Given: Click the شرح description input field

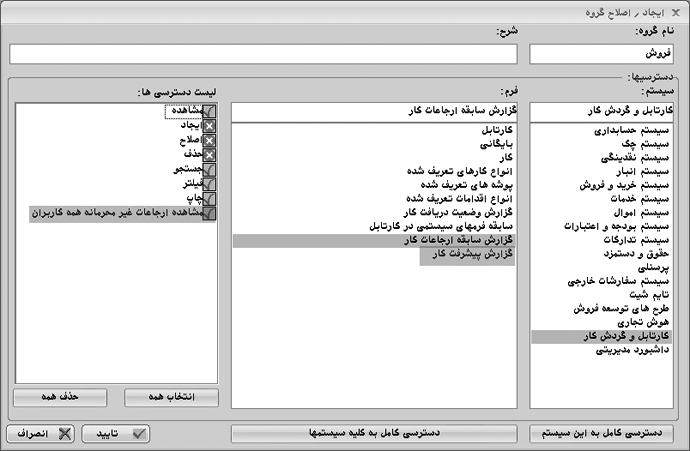Looking at the screenshot, I should [x=265, y=54].
